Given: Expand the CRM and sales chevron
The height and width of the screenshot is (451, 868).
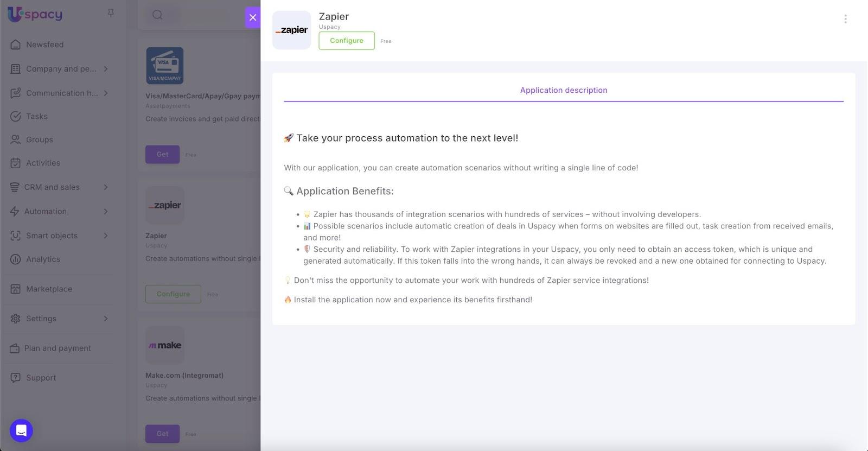Looking at the screenshot, I should [106, 187].
